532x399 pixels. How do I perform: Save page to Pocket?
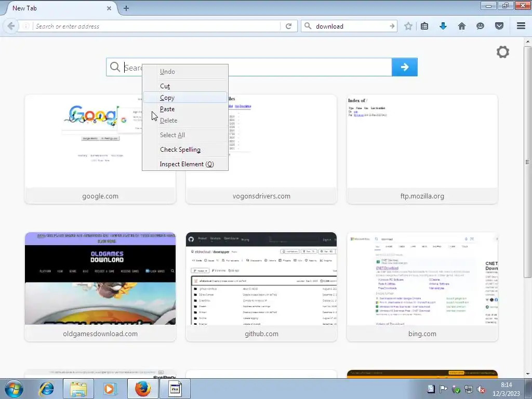click(499, 26)
